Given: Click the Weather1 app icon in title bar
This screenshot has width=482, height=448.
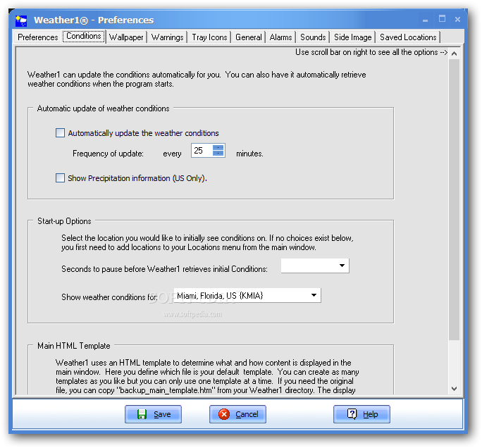Looking at the screenshot, I should (21, 20).
